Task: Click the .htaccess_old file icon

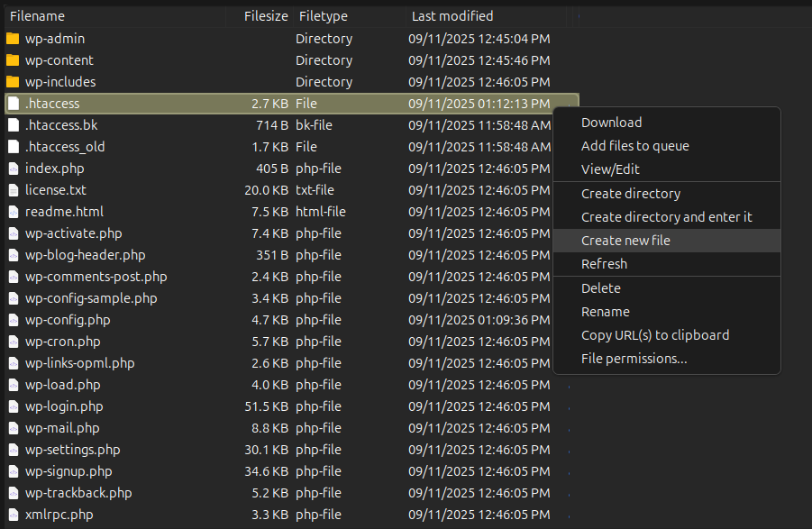Action: (x=14, y=147)
